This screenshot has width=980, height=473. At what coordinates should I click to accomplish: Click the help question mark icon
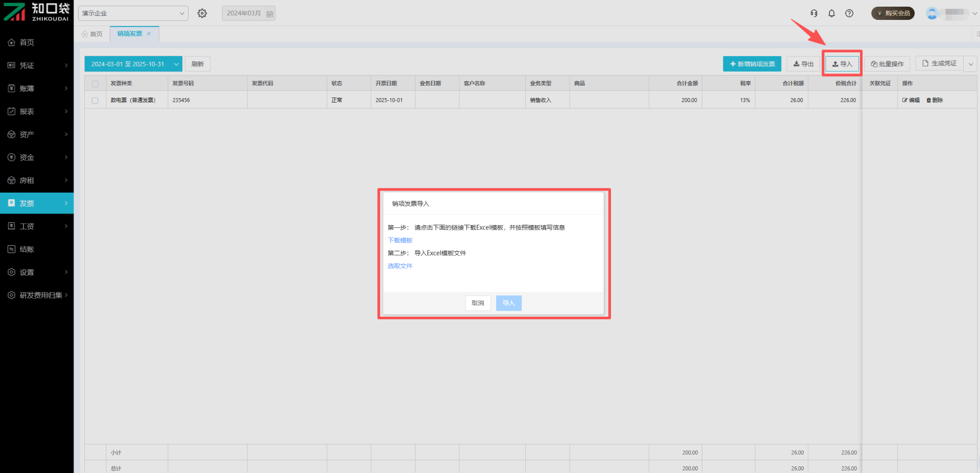coord(849,13)
